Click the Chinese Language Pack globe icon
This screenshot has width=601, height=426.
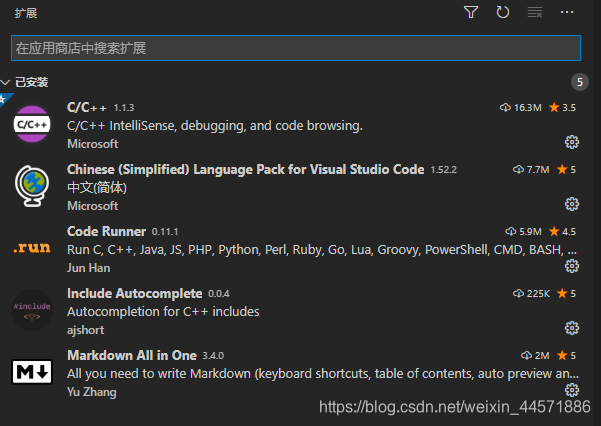(x=32, y=186)
